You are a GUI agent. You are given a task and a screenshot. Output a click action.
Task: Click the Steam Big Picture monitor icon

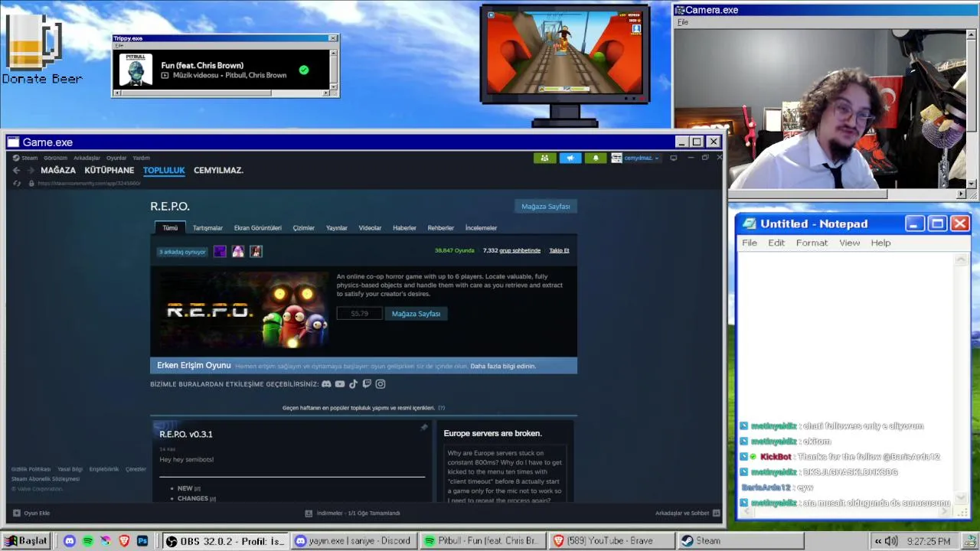coord(674,158)
